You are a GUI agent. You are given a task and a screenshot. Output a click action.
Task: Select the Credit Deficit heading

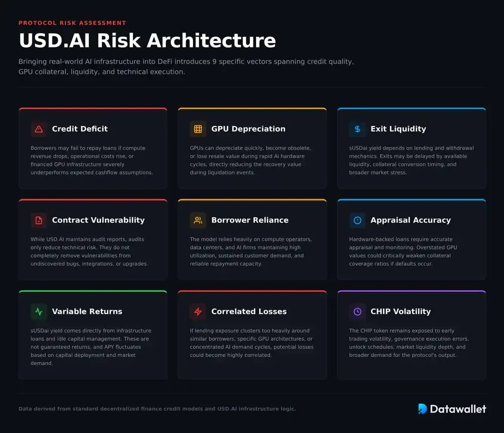click(x=80, y=129)
